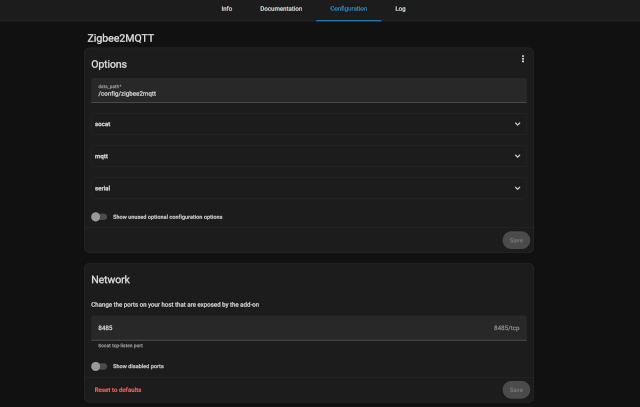Expand the mqtt section
The image size is (640, 407).
point(309,156)
